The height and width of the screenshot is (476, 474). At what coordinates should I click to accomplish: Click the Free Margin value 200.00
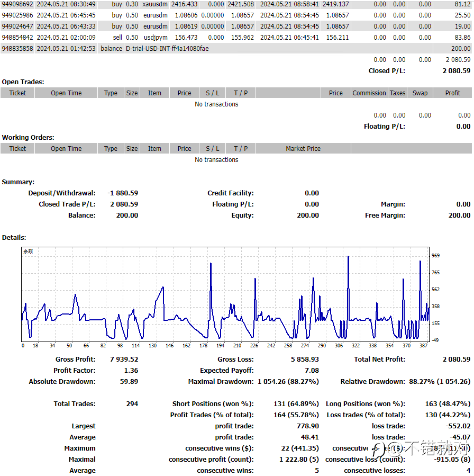(x=459, y=215)
